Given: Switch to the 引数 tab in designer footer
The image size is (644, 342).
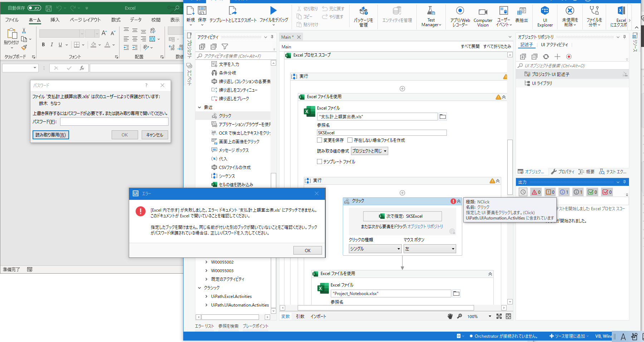Looking at the screenshot, I should click(x=300, y=316).
